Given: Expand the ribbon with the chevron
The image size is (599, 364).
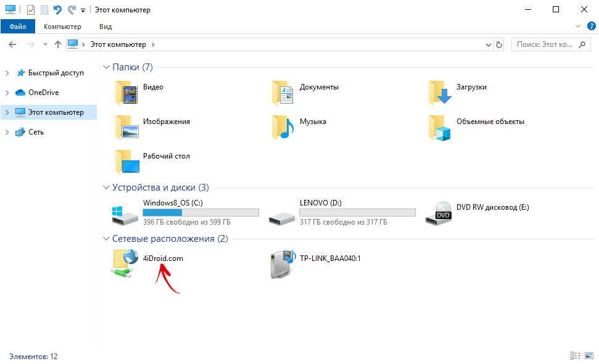Looking at the screenshot, I should [x=578, y=27].
